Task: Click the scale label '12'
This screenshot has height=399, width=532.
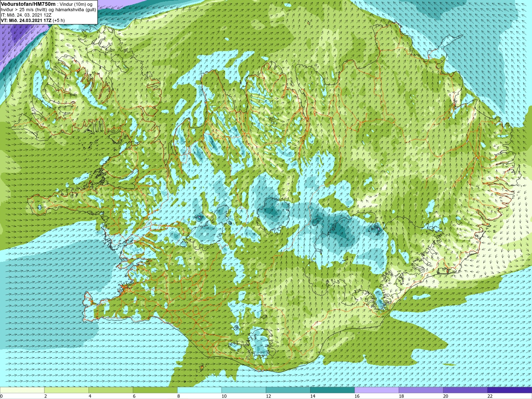Action: (268, 397)
